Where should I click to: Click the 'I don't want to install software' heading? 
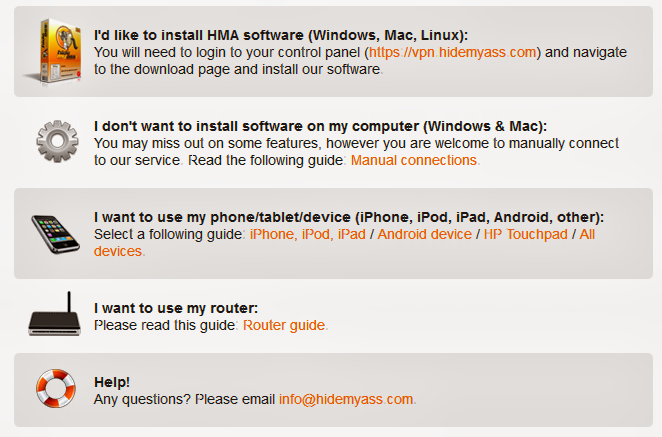point(320,126)
